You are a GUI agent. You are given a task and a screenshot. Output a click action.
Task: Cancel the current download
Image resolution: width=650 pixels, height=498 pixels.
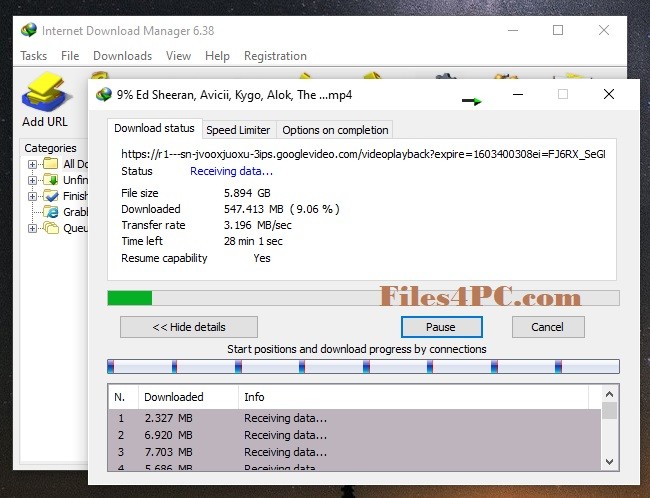(548, 327)
